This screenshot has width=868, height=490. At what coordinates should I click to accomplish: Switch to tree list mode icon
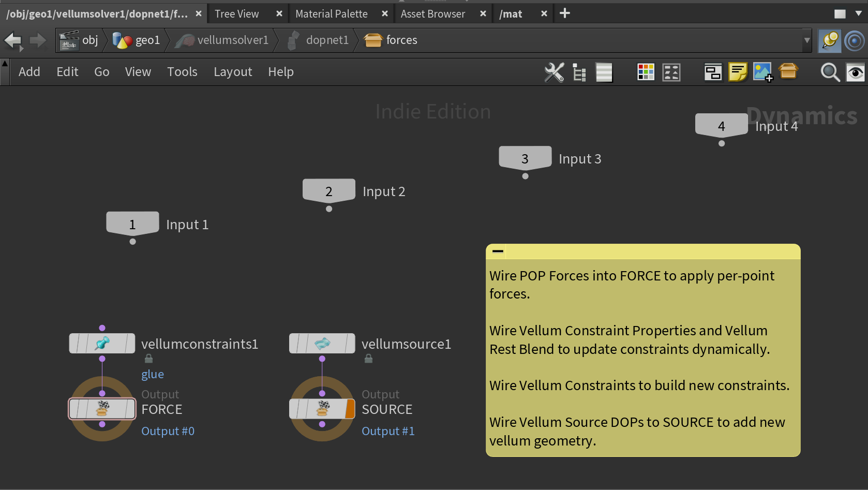(x=579, y=72)
